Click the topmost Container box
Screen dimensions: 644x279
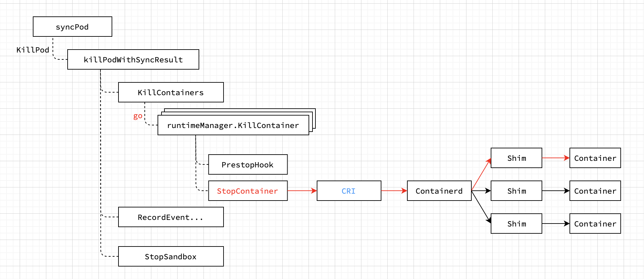[x=595, y=158]
